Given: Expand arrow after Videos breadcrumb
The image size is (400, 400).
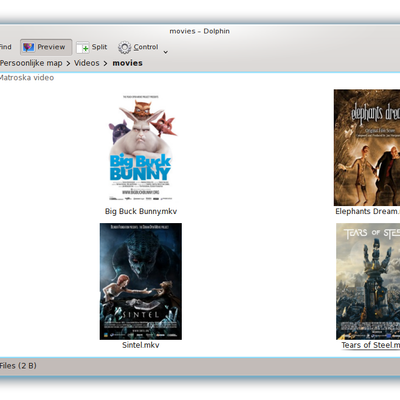Looking at the screenshot, I should point(105,63).
